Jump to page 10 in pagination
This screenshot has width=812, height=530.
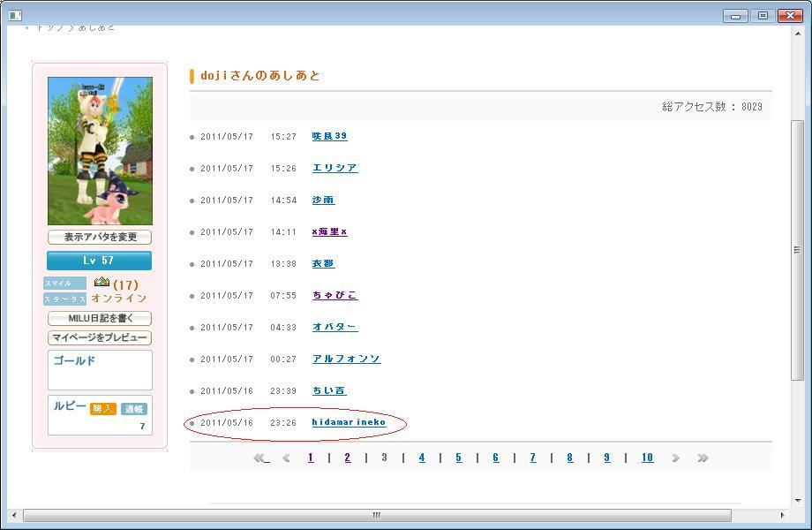[647, 458]
